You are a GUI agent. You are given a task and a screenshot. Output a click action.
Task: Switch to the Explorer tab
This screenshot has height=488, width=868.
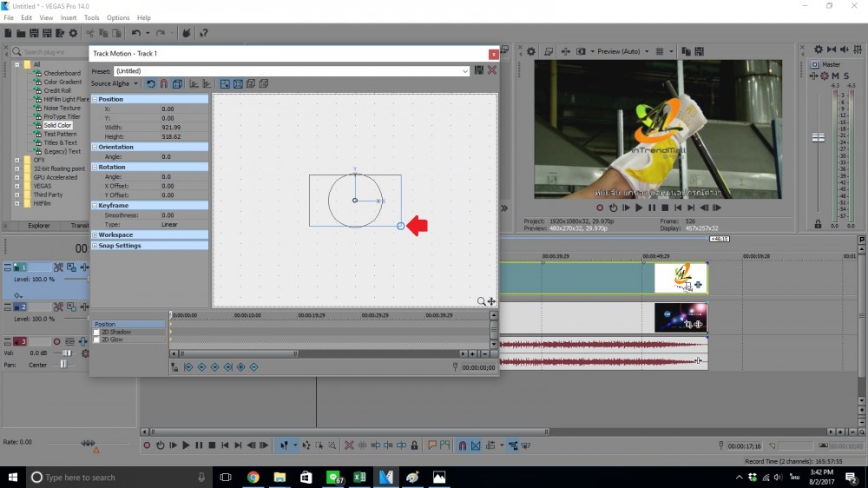(39, 226)
